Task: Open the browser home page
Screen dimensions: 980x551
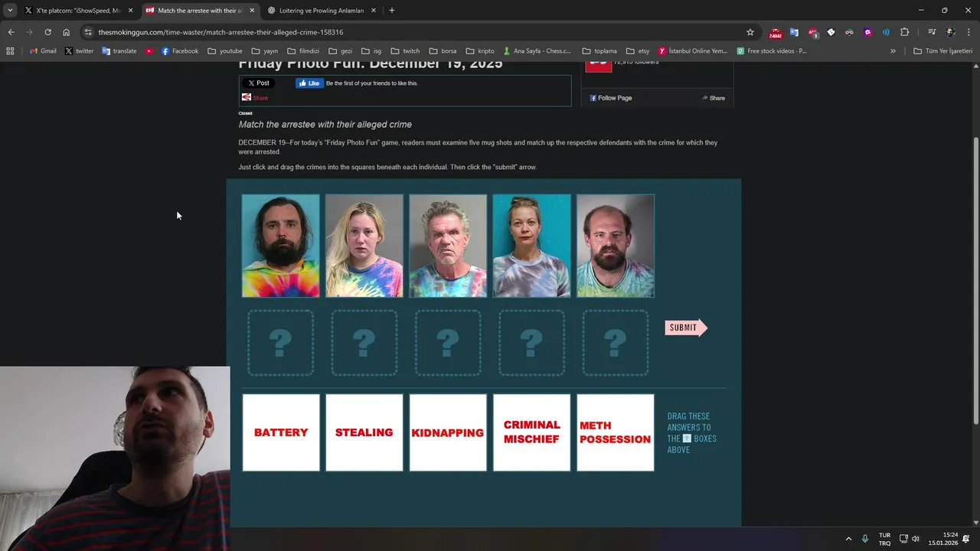Action: pos(66,32)
